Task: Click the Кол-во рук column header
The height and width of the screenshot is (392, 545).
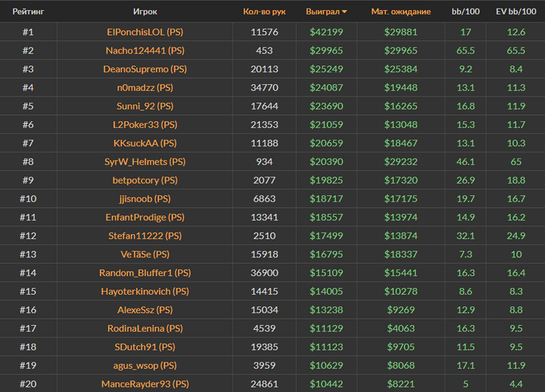Action: 263,12
